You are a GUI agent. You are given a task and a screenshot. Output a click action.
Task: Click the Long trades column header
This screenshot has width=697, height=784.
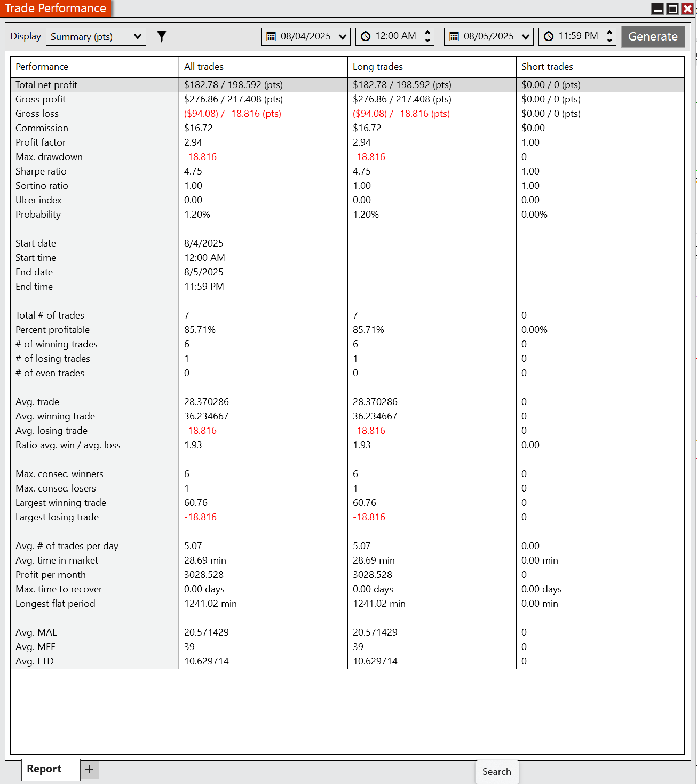click(432, 67)
